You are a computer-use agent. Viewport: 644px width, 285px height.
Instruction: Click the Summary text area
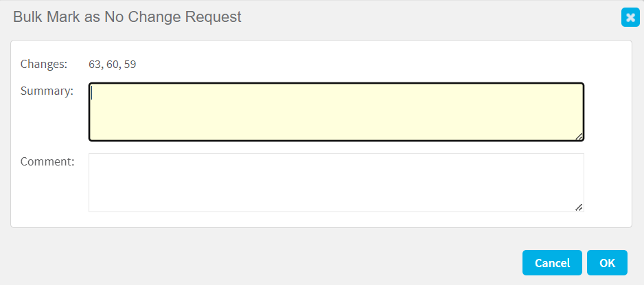point(336,112)
